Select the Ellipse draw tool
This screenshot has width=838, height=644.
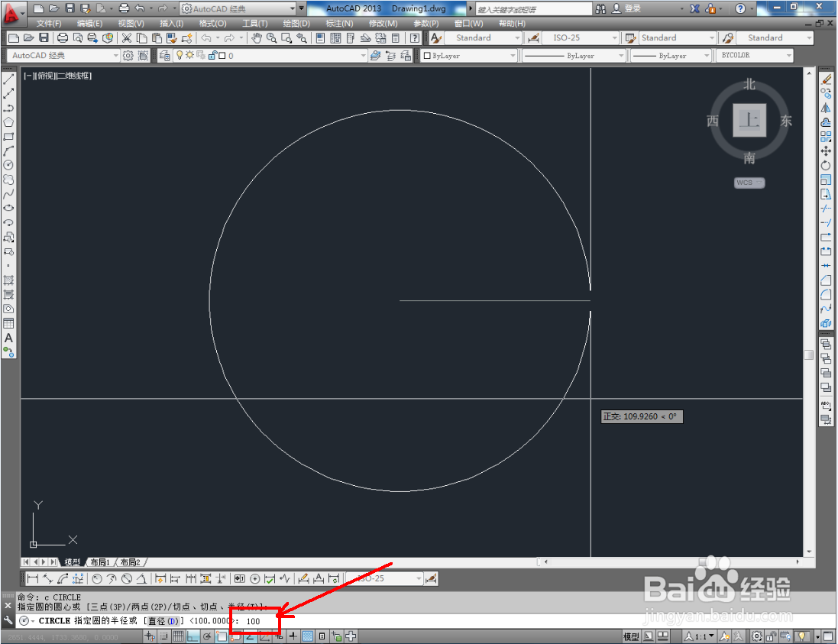8,209
